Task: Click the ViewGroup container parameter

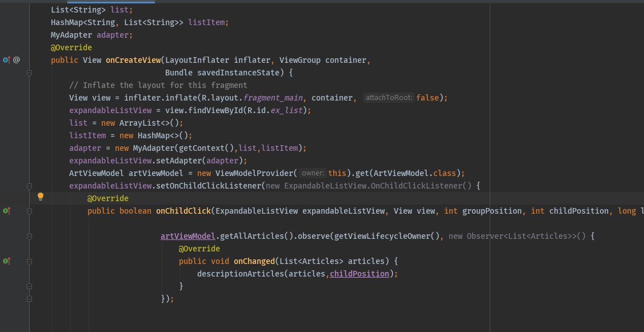Action: [x=322, y=60]
